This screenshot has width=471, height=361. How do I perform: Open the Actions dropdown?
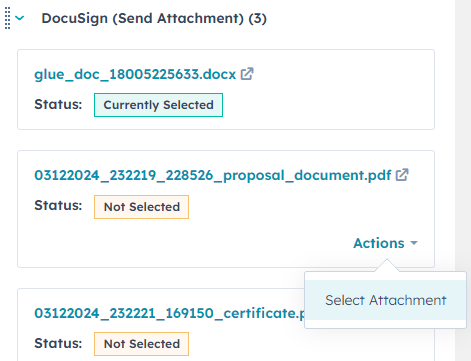pyautogui.click(x=385, y=243)
